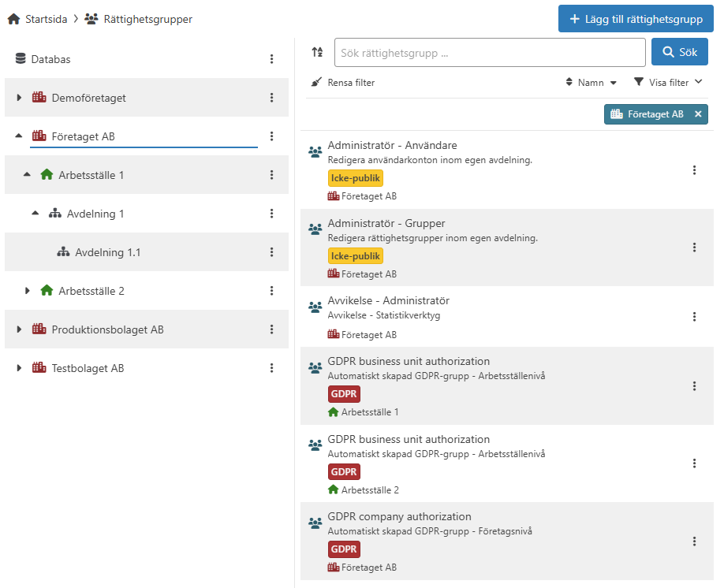
Task: Remove the Företaget AB filter chip
Action: [698, 114]
